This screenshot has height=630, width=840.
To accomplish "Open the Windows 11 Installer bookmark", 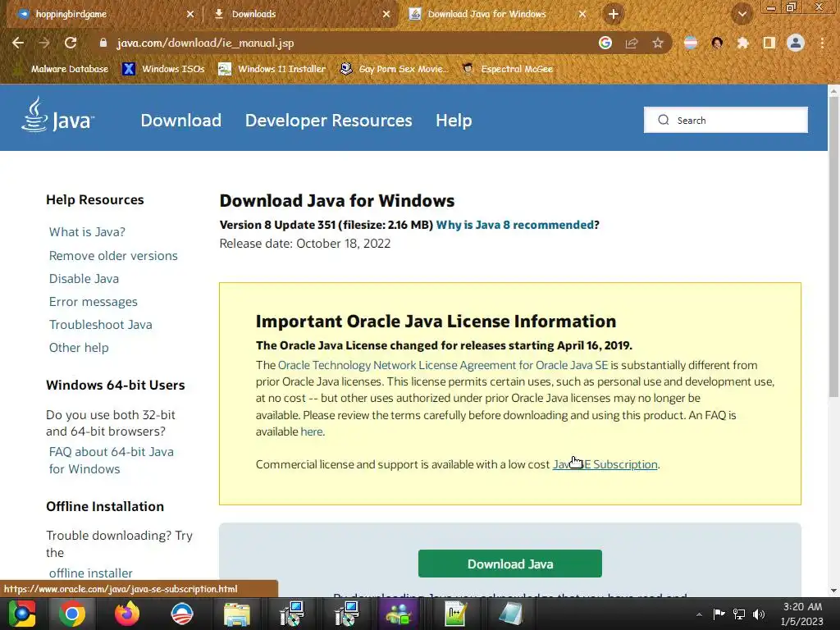I will (272, 69).
